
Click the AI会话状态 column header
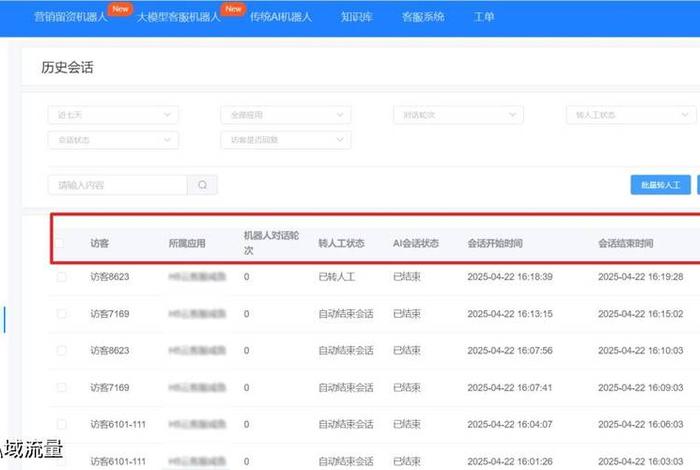pos(416,243)
